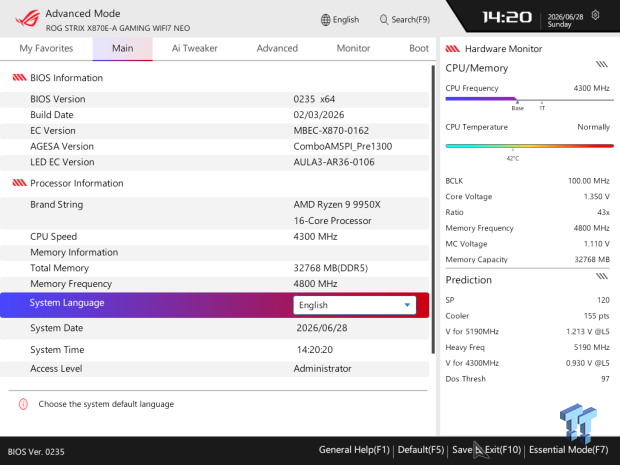The width and height of the screenshot is (620, 465).
Task: Click Search(F9) label
Action: (x=410, y=20)
